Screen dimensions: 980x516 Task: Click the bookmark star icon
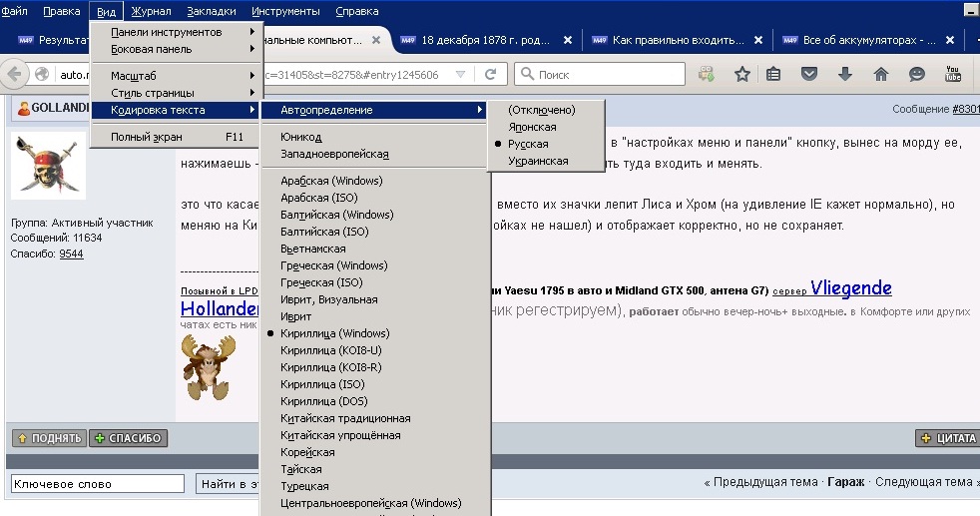(x=741, y=74)
